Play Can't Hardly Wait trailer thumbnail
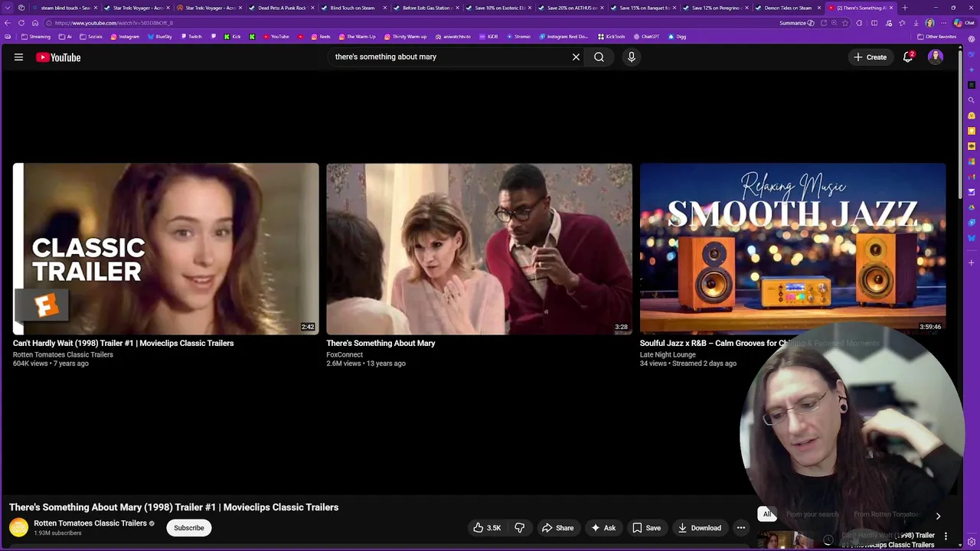 (x=165, y=249)
